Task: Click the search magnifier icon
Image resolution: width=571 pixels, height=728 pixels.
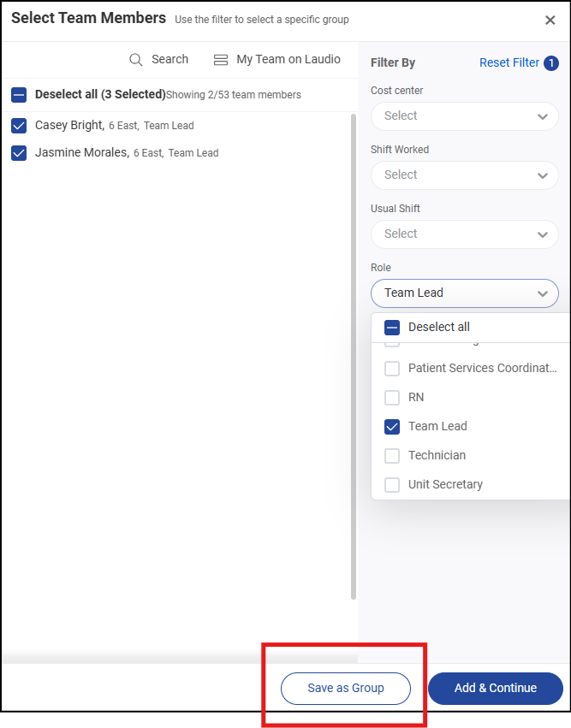Action: (135, 60)
